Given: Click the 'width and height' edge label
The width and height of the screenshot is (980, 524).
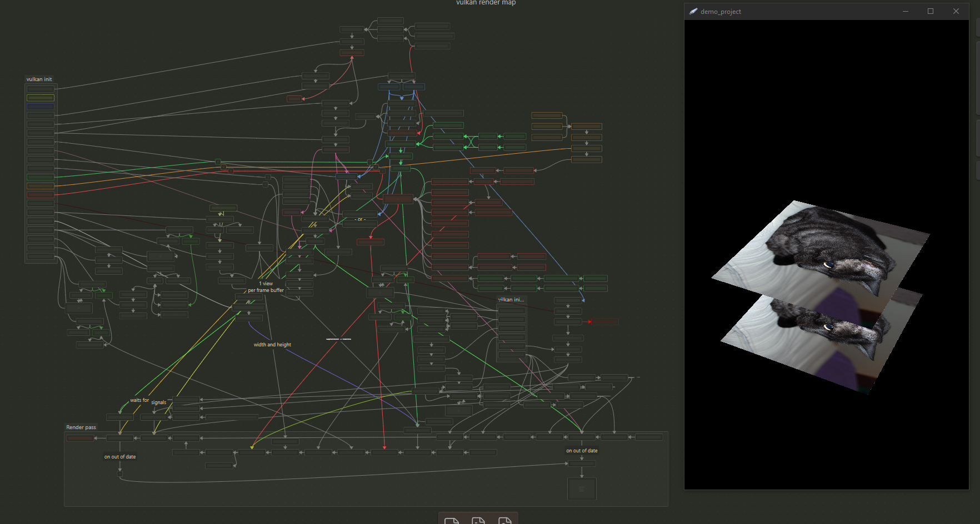Looking at the screenshot, I should (x=272, y=345).
